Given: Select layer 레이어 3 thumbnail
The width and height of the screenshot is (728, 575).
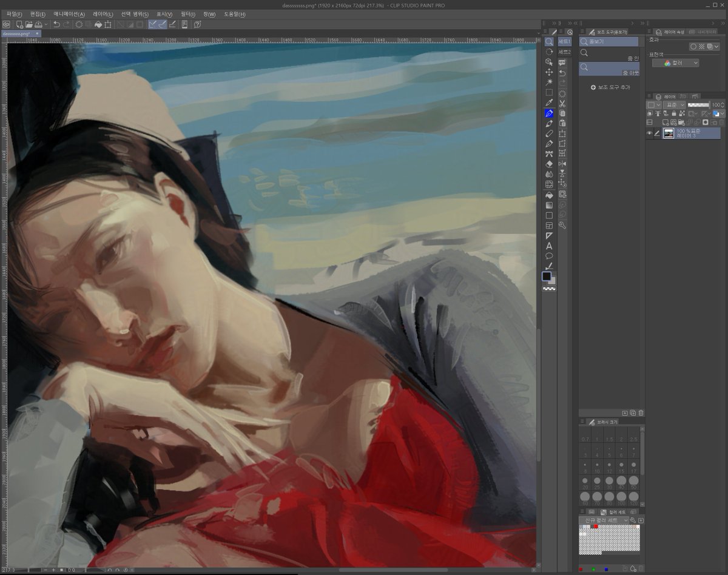Looking at the screenshot, I should click(669, 133).
